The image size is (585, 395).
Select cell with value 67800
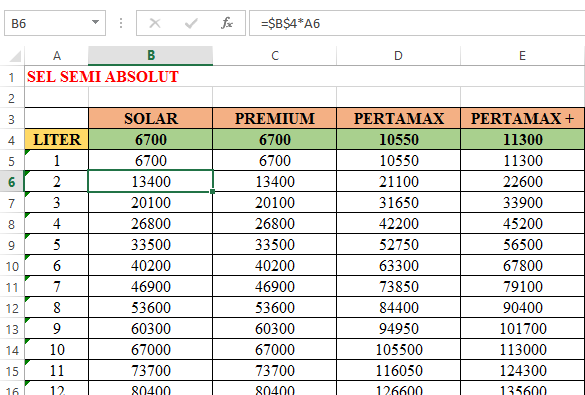(x=522, y=266)
